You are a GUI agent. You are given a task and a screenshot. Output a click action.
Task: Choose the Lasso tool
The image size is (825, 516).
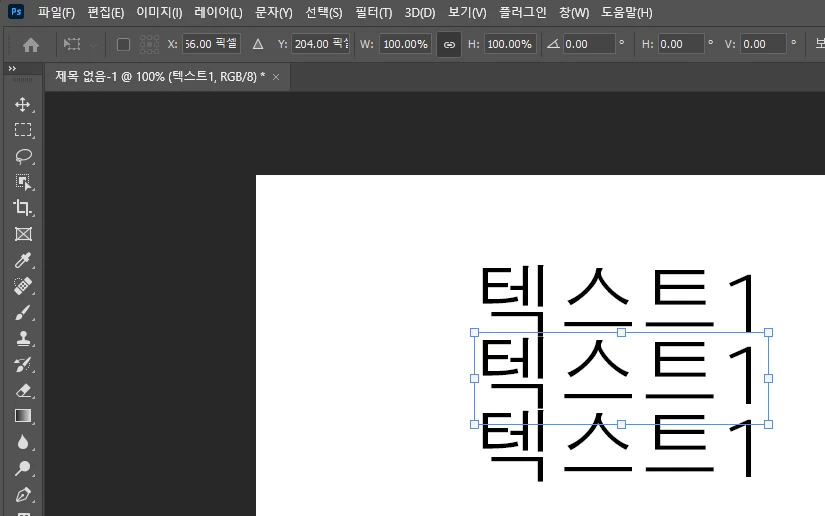tap(23, 156)
